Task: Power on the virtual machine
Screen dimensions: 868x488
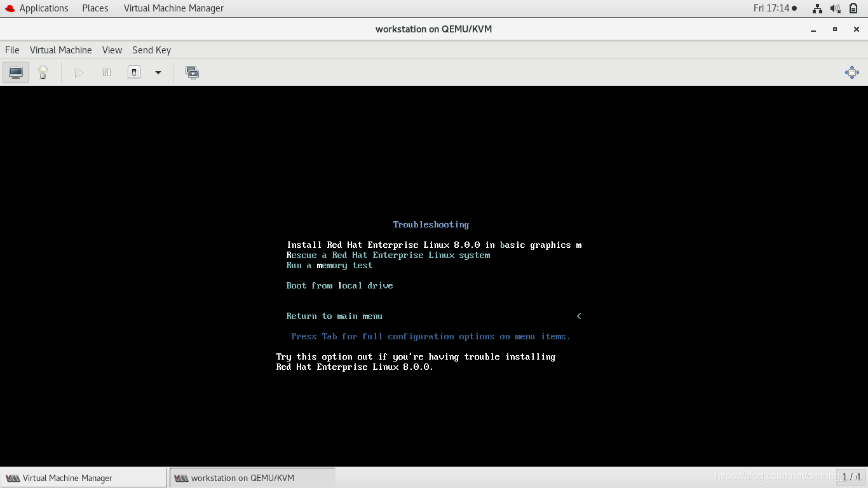Action: coord(79,72)
